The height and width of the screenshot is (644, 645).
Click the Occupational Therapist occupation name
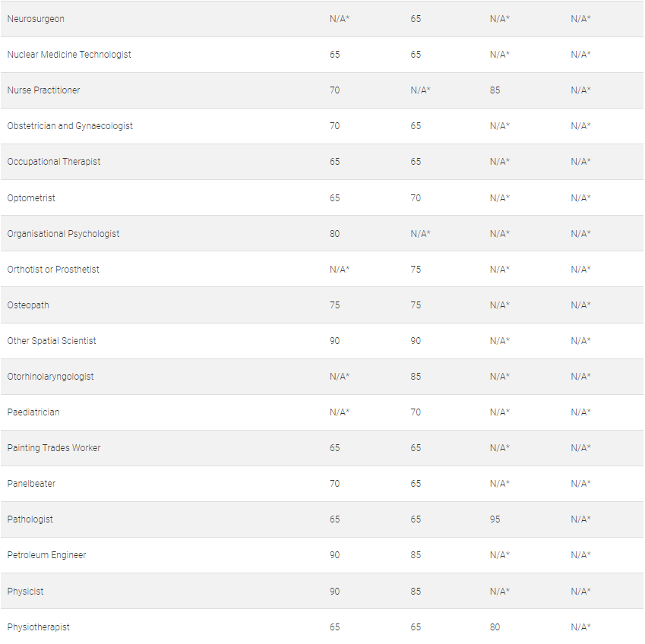click(x=54, y=162)
